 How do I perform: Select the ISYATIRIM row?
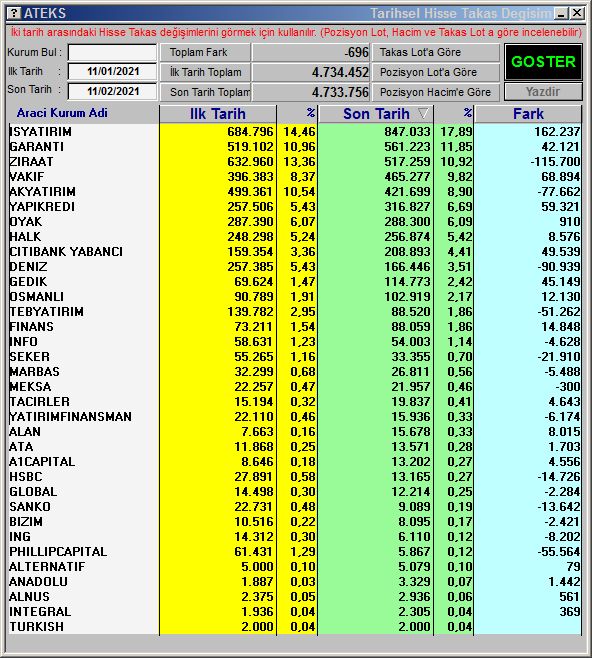point(295,131)
